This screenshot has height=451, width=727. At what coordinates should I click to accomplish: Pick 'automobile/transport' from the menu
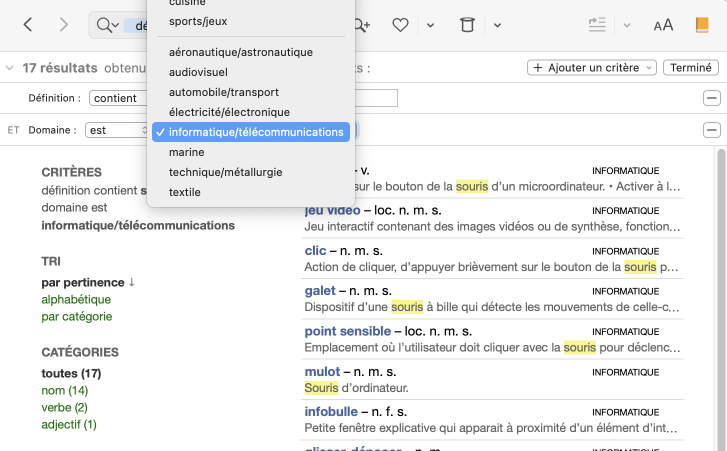pos(223,92)
